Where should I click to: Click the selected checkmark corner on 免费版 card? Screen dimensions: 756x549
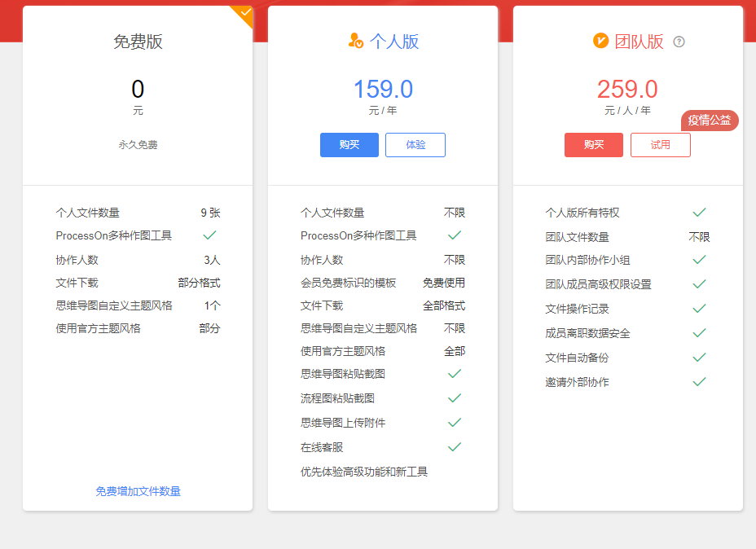[244, 15]
